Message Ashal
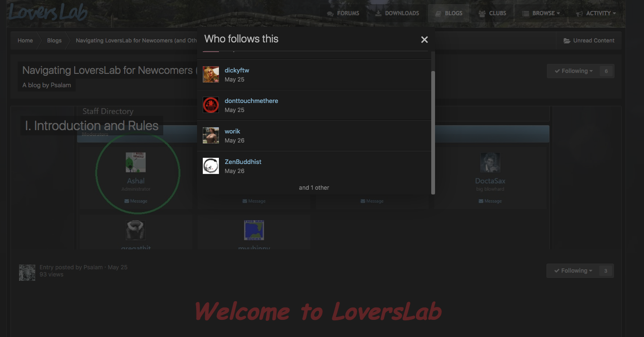The image size is (644, 337). [136, 201]
